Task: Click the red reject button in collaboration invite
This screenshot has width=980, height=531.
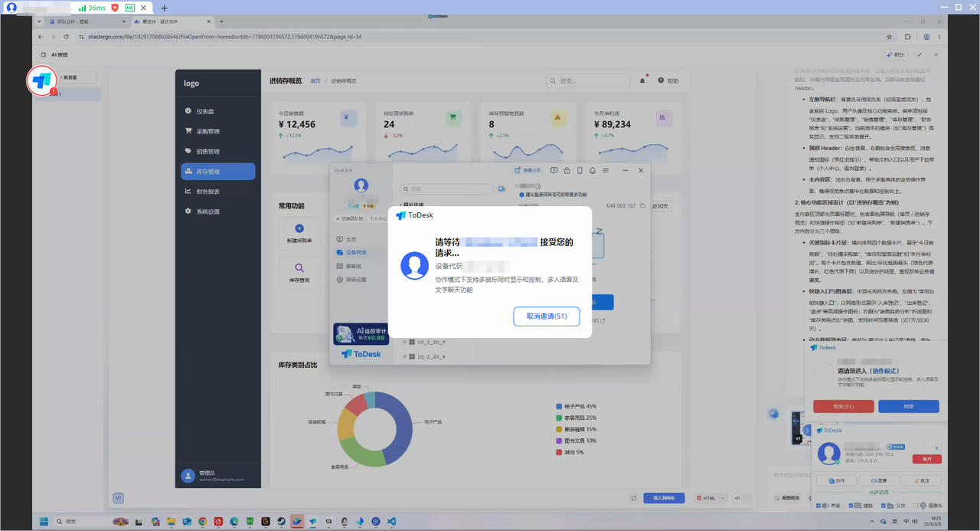Action: 844,406
